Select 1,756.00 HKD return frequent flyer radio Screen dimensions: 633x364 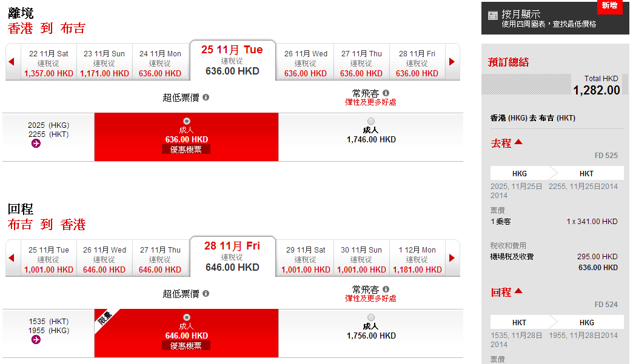click(x=371, y=317)
